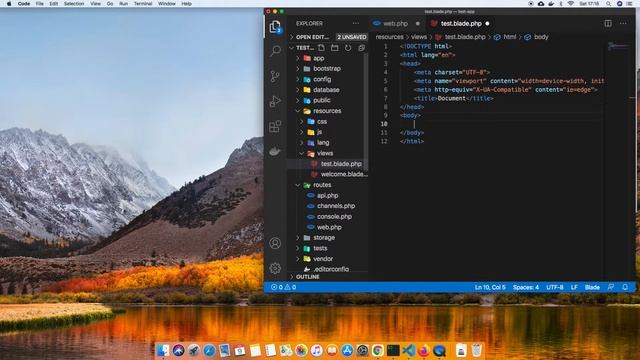This screenshot has width=640, height=360.
Task: Collapse all folders in Explorer
Action: [x=361, y=48]
